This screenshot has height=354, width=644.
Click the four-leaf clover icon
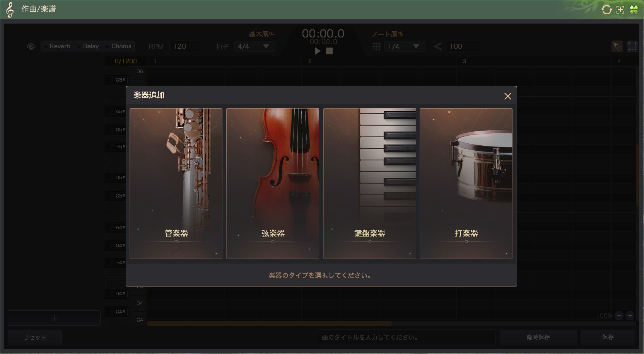pos(634,10)
